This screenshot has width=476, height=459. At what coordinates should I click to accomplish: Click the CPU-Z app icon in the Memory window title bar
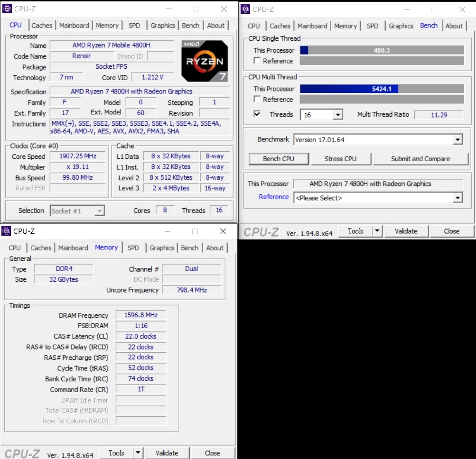(x=6, y=231)
